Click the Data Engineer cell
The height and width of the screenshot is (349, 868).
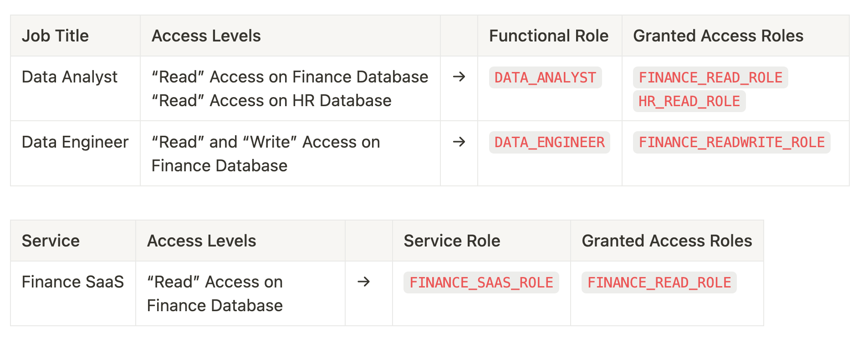(x=75, y=142)
